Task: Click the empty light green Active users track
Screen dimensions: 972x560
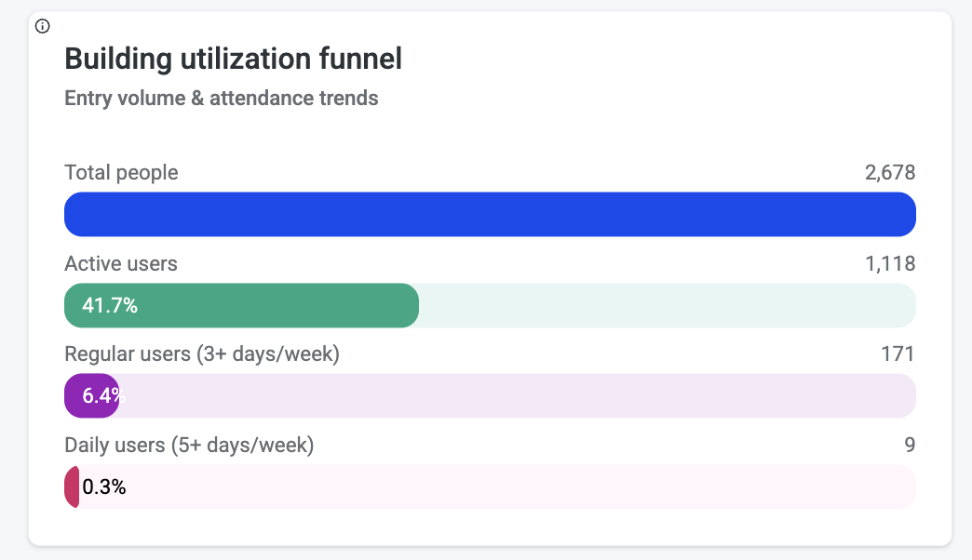Action: (x=666, y=306)
